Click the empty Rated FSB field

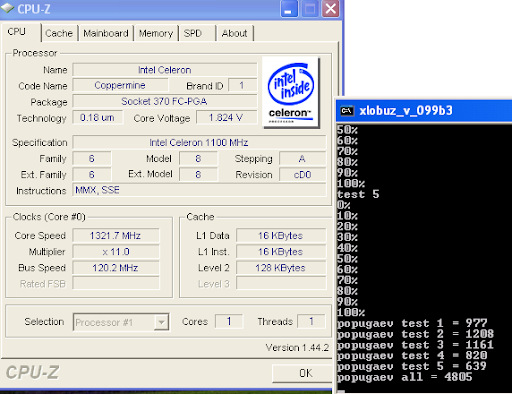(116, 284)
